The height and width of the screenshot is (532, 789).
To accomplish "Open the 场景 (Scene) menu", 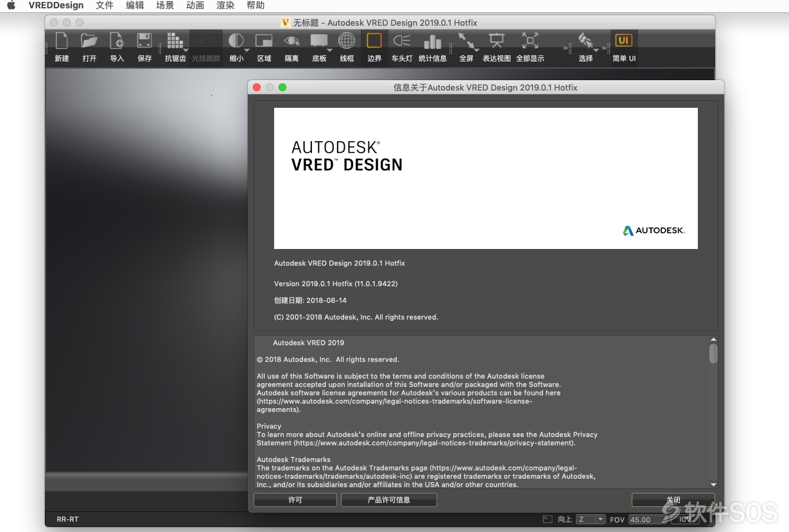I will click(165, 5).
